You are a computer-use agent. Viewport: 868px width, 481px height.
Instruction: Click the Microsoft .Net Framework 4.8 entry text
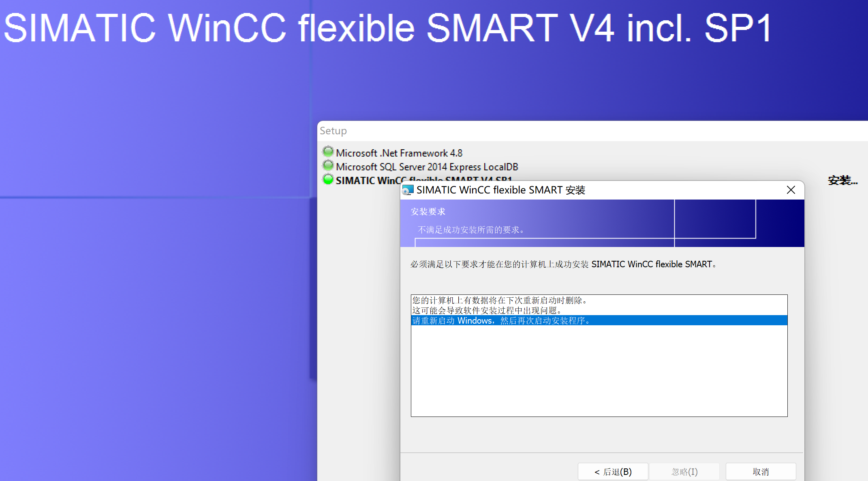coord(399,153)
